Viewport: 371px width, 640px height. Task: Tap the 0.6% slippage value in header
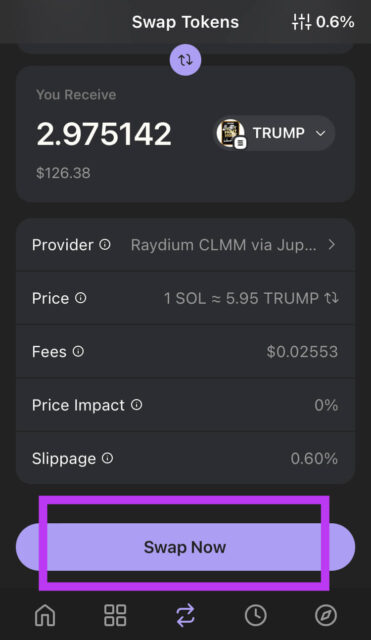tap(335, 22)
